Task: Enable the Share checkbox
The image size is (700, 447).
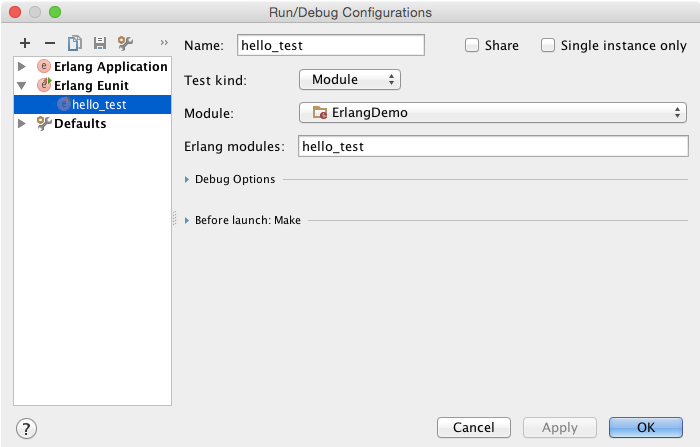Action: tap(471, 45)
